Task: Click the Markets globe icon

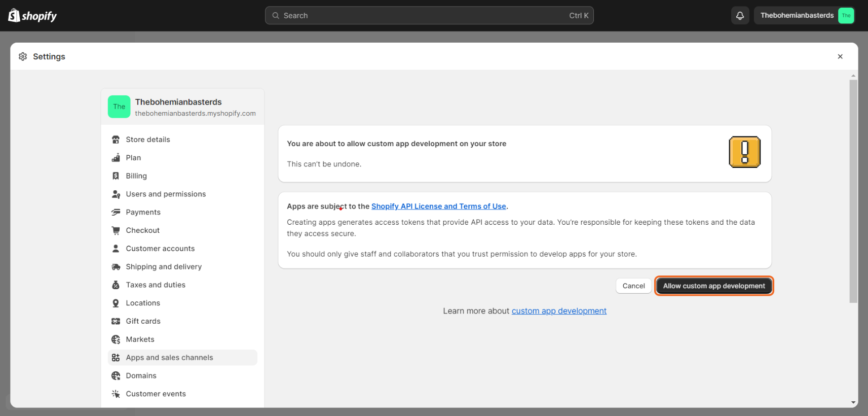Action: 116,339
